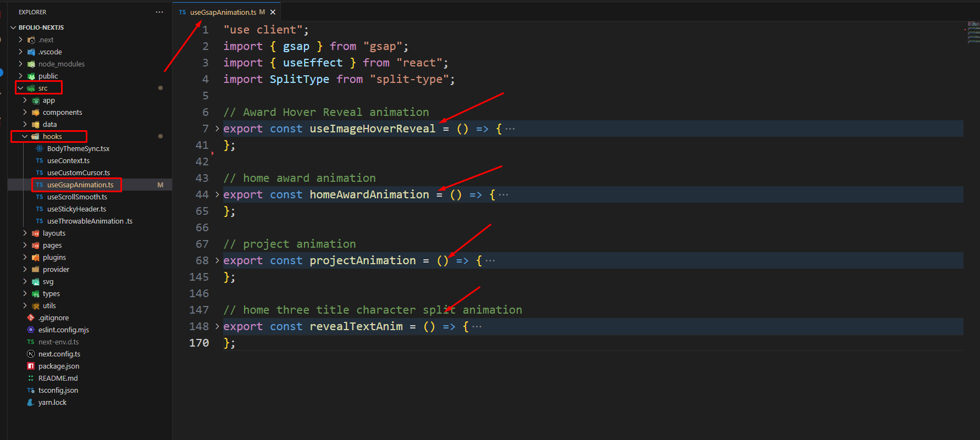The width and height of the screenshot is (980, 440).
Task: Click the Next.js icon beside next.config.ts
Action: coord(31,354)
